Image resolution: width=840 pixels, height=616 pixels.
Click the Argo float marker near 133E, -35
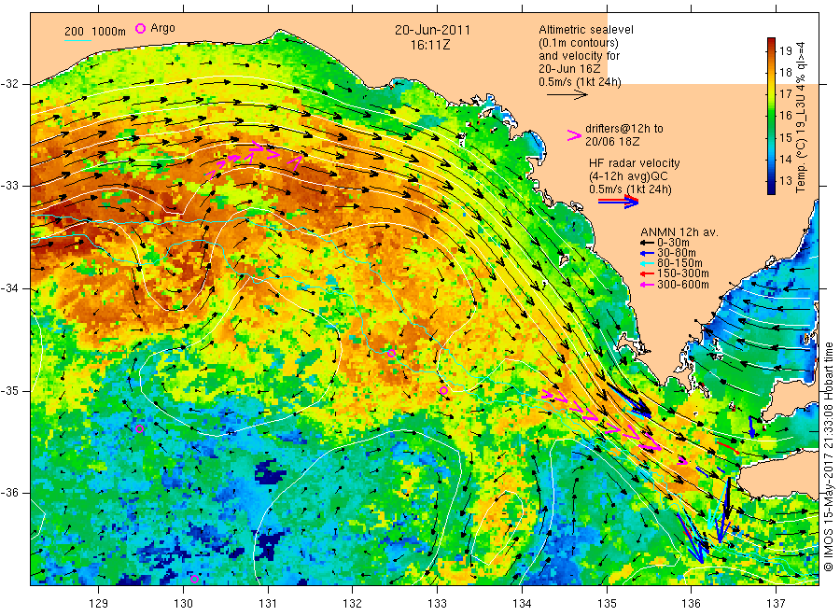point(443,391)
